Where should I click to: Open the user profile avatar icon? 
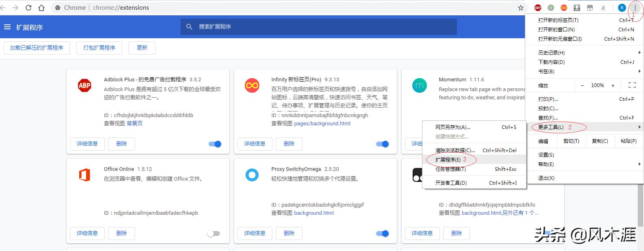(622, 8)
